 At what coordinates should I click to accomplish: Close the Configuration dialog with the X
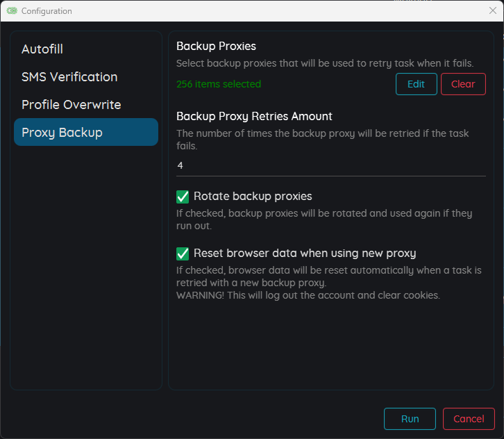[x=492, y=10]
